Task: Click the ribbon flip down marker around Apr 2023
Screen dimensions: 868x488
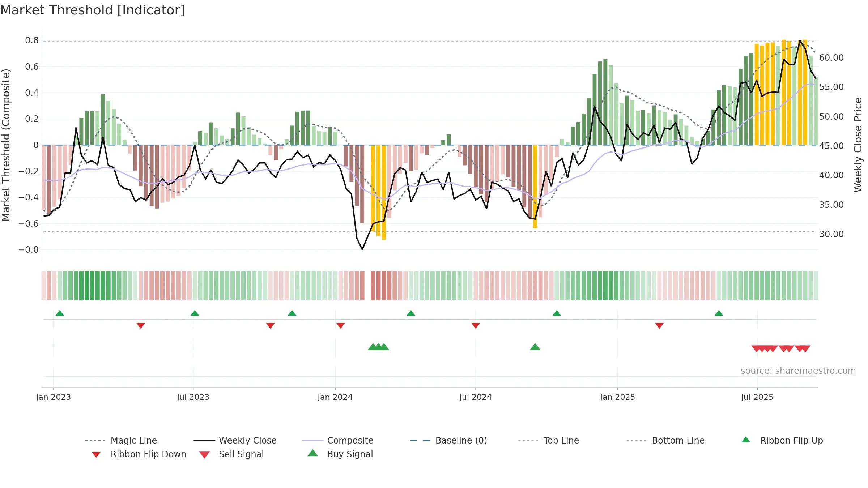Action: tap(141, 326)
